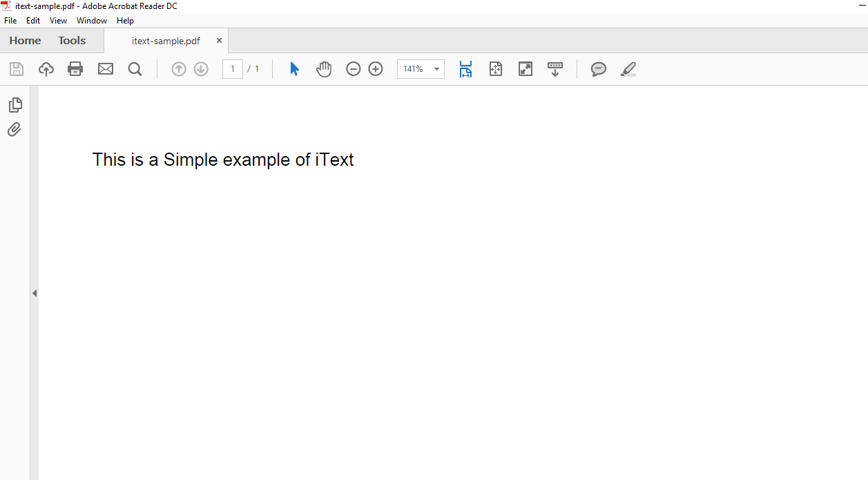Open the Page Thumbnails panel
The image size is (868, 480).
15,104
